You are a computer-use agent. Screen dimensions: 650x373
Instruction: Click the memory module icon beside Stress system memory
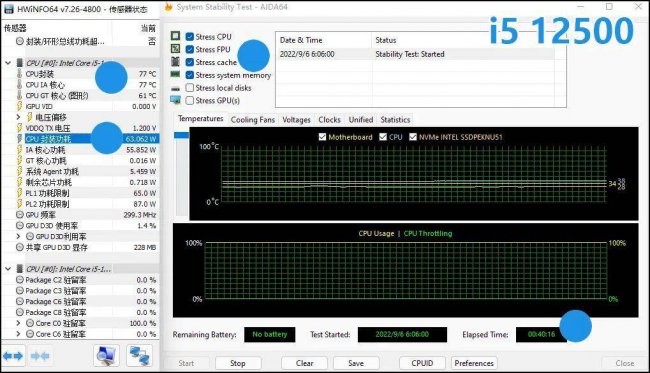tap(175, 75)
